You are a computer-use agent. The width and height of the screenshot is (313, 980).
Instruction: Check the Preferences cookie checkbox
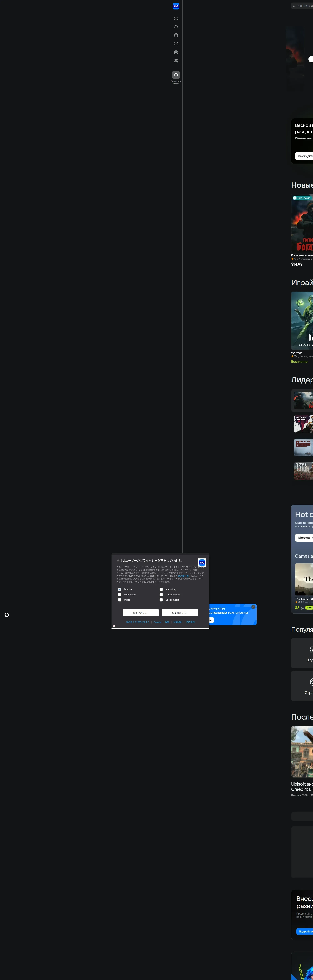(120, 595)
